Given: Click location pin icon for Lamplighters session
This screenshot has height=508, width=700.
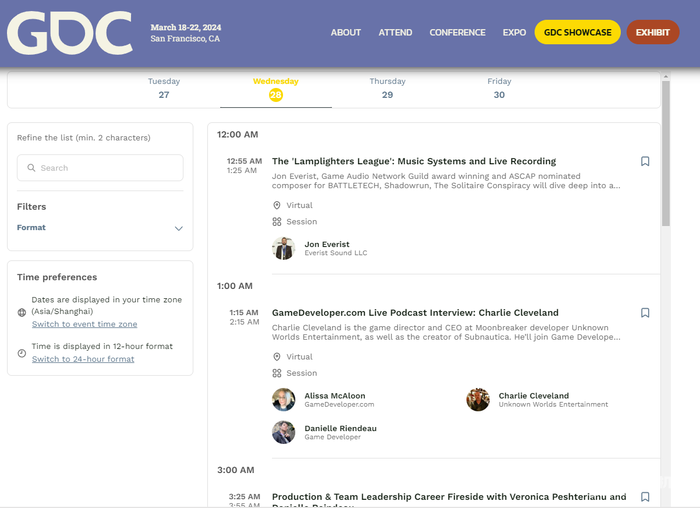Looking at the screenshot, I should pos(277,205).
